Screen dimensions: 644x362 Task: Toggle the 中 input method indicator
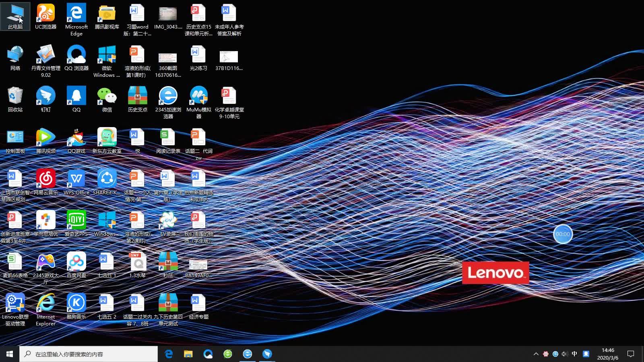tap(574, 354)
